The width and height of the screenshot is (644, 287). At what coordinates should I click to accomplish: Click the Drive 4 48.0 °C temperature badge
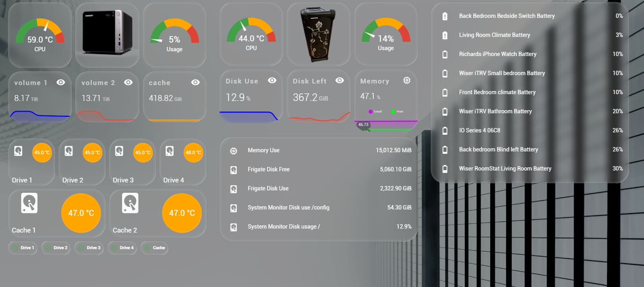pyautogui.click(x=193, y=153)
